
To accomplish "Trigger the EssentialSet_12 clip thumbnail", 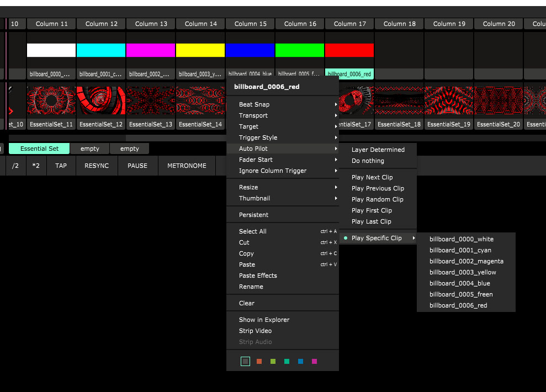I will pyautogui.click(x=101, y=100).
